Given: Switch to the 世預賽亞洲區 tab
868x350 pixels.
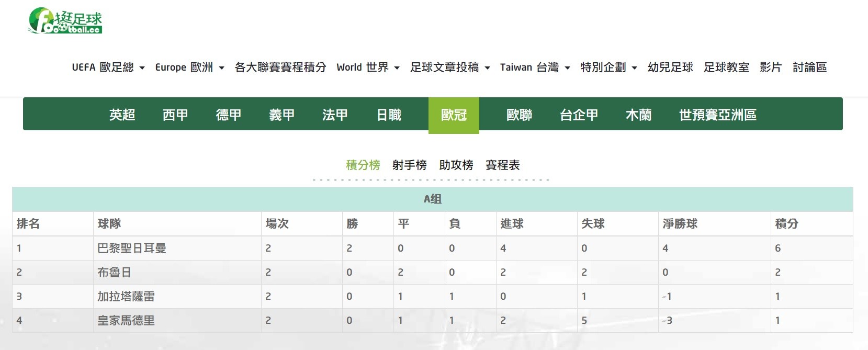Looking at the screenshot, I should tap(718, 115).
